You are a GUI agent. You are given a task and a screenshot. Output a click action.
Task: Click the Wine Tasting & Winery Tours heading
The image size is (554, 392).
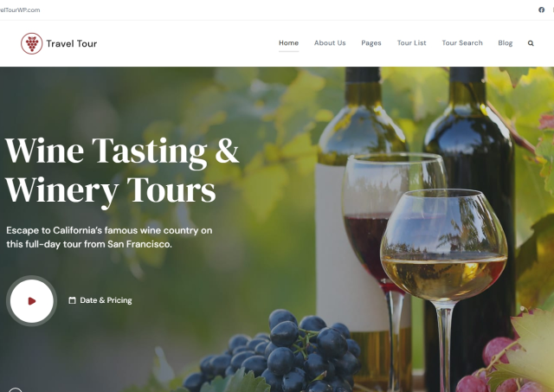122,170
